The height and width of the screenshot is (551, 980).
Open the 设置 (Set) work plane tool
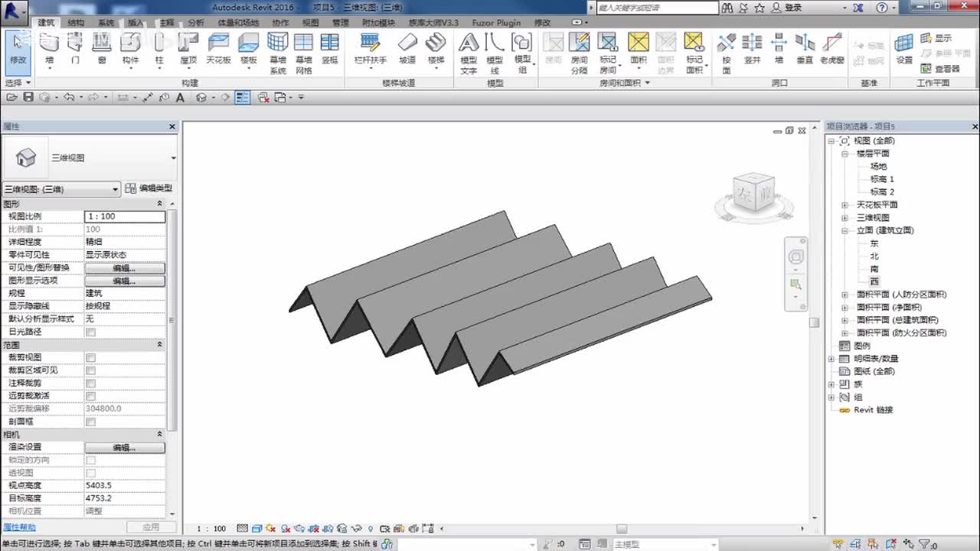coord(904,50)
